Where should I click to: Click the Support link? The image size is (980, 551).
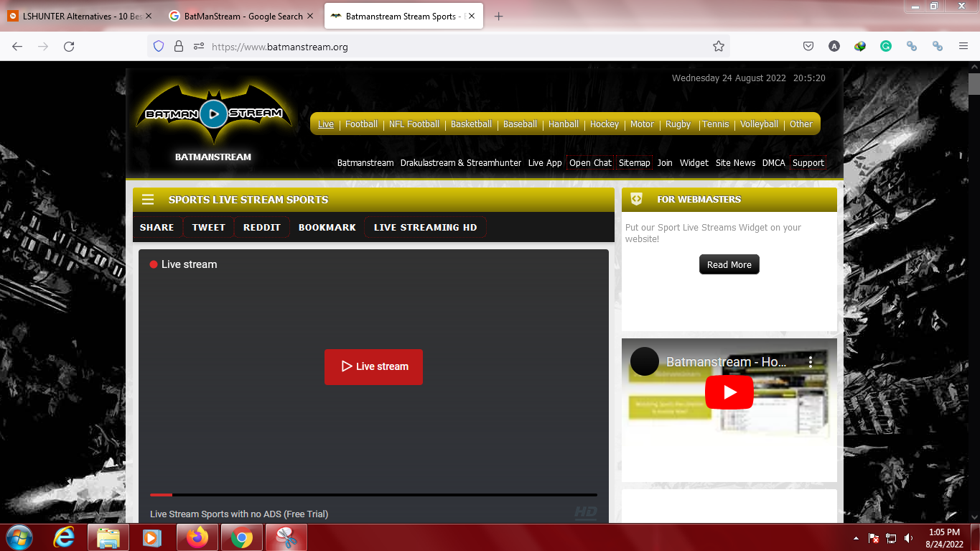point(808,163)
